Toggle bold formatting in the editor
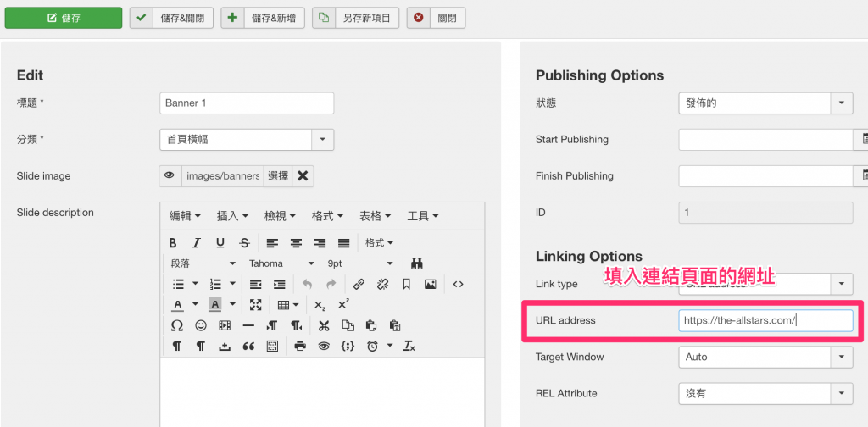 pyautogui.click(x=173, y=243)
